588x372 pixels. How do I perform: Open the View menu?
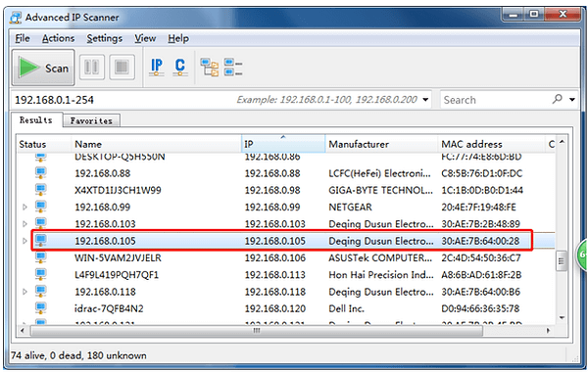click(145, 38)
